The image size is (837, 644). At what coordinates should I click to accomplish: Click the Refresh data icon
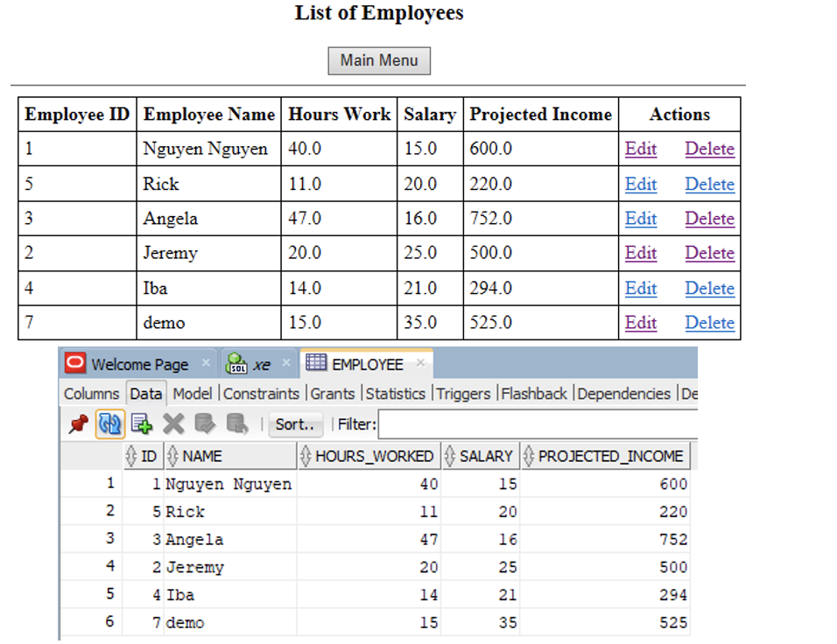(x=110, y=424)
